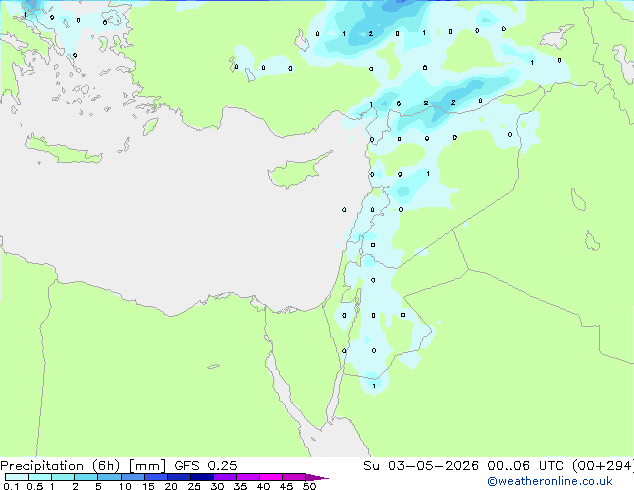Click the '0.5' legend scale label

point(34,486)
